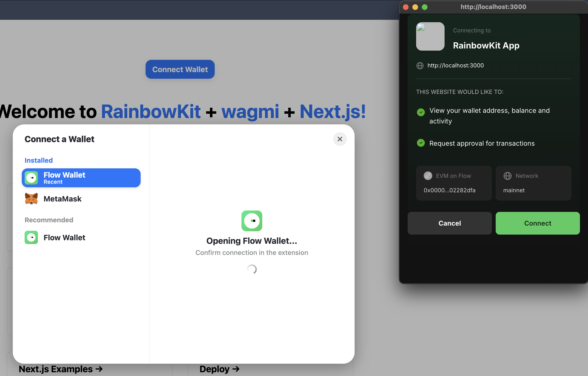Click the spinning Flow Wallet loading icon
This screenshot has width=588, height=376.
pos(252,269)
